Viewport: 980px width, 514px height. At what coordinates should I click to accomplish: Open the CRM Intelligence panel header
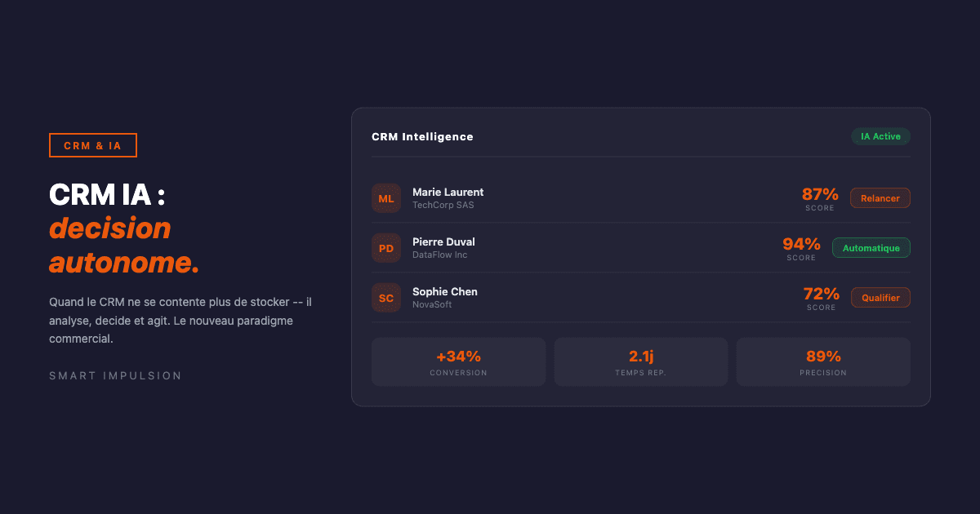pyautogui.click(x=422, y=136)
